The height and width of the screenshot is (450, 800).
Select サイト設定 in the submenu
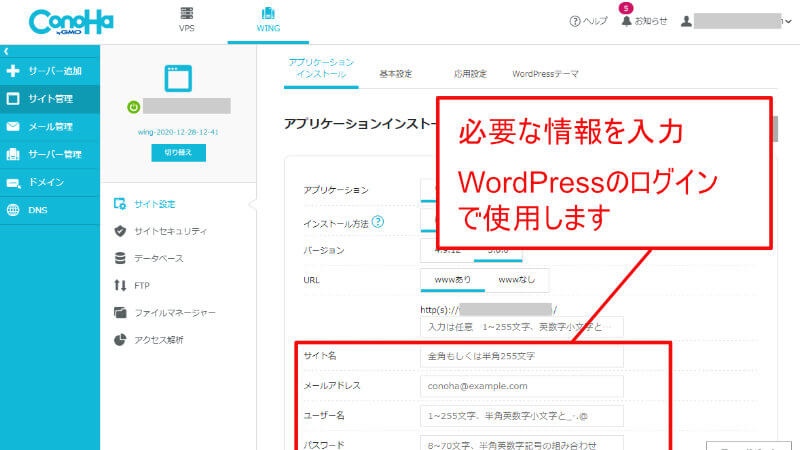[155, 204]
